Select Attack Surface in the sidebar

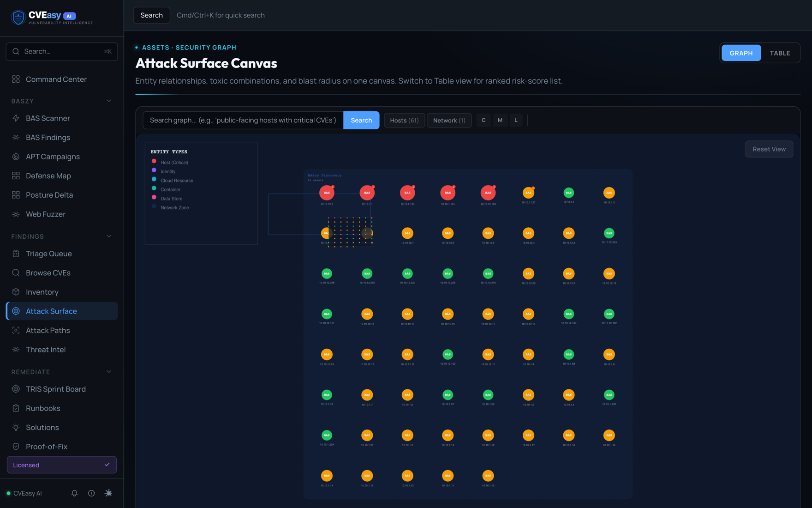point(61,311)
